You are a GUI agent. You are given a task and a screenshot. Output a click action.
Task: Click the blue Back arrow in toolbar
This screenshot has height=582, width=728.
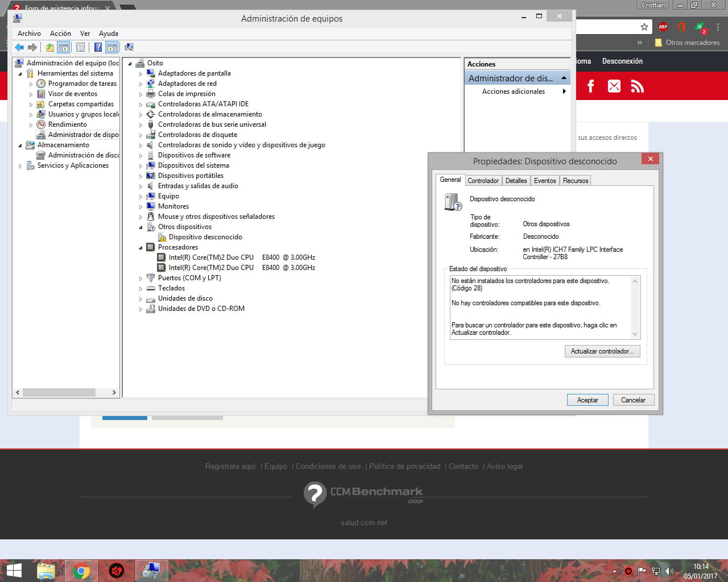coord(19,47)
